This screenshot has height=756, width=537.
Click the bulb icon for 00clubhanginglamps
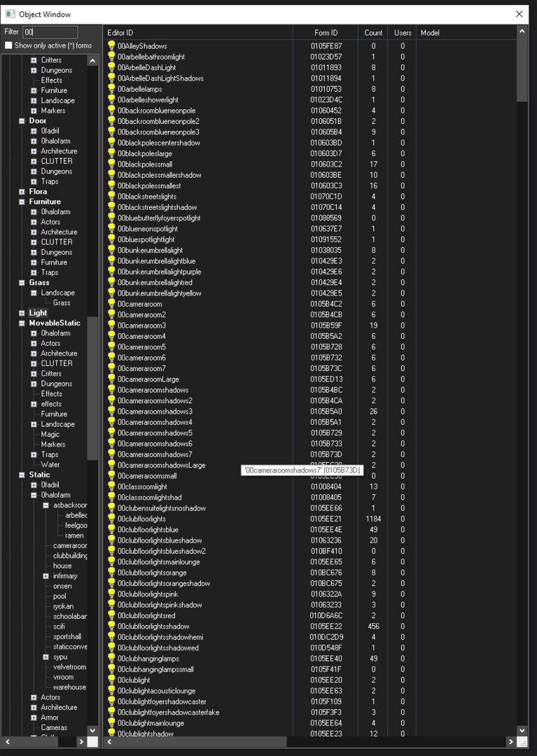click(111, 659)
